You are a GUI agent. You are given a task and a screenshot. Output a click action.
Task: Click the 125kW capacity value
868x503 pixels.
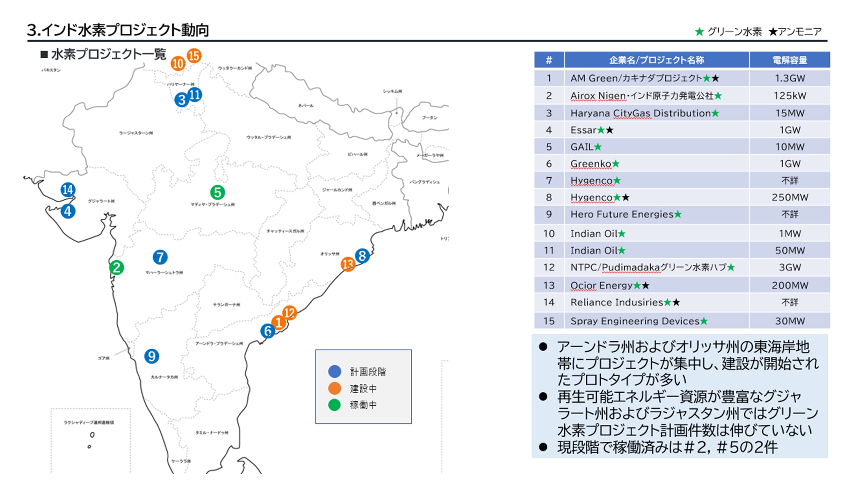[x=790, y=96]
